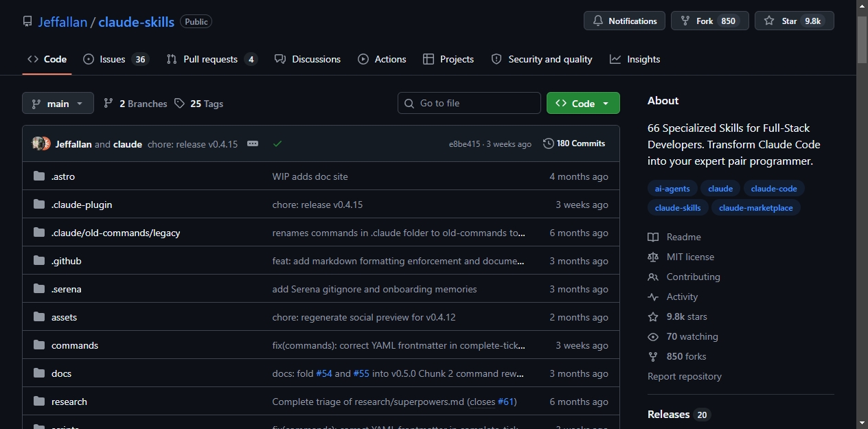
Task: Select the claude-code topic tag
Action: coord(774,189)
